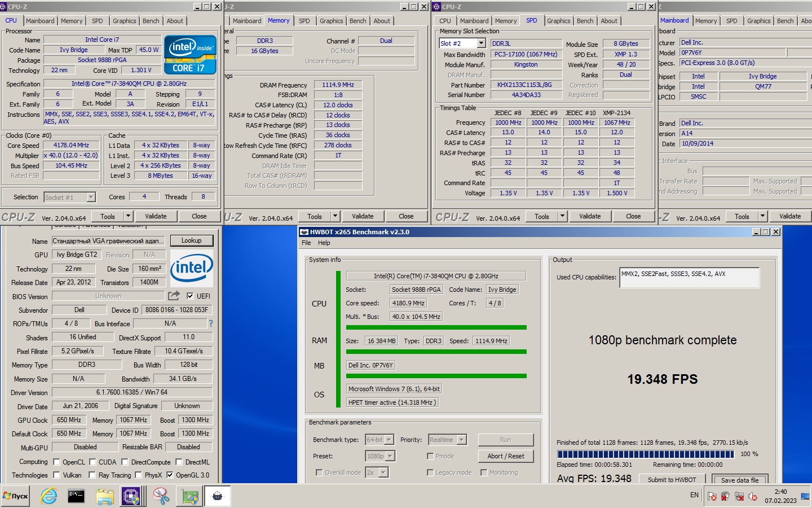This screenshot has width=812, height=508.
Task: Switch to the Bench tab in the SPD window
Action: 585,21
